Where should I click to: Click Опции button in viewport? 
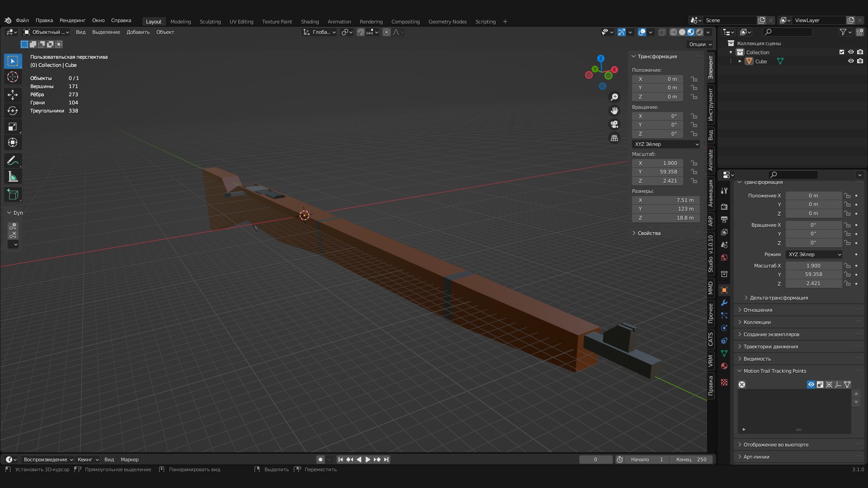click(x=700, y=44)
